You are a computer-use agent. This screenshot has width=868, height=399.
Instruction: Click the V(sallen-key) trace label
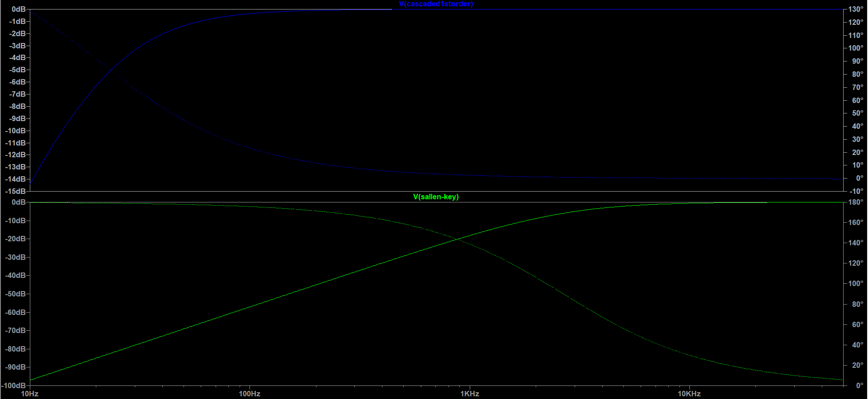click(436, 197)
